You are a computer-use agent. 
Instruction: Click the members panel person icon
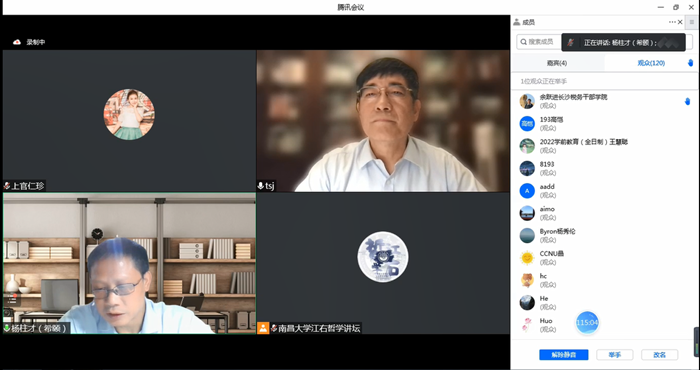click(517, 22)
